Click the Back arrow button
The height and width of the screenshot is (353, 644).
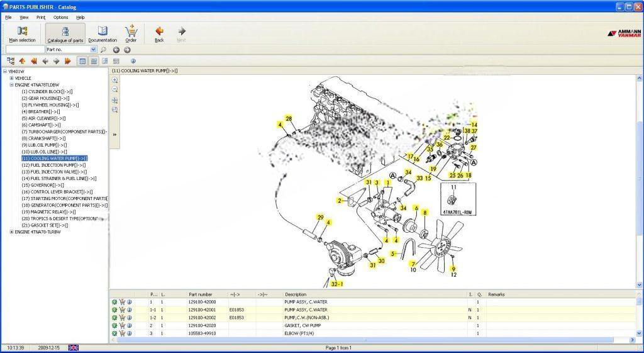(x=159, y=34)
